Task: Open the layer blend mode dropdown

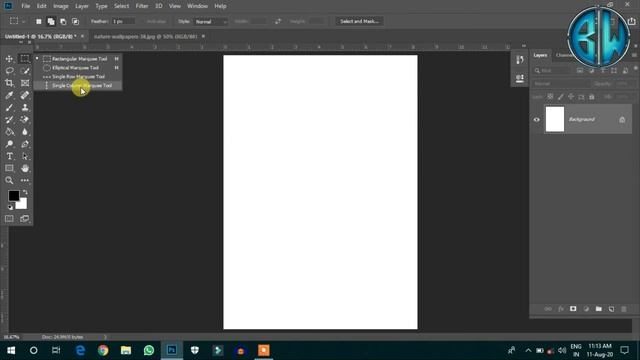Action: click(x=561, y=84)
